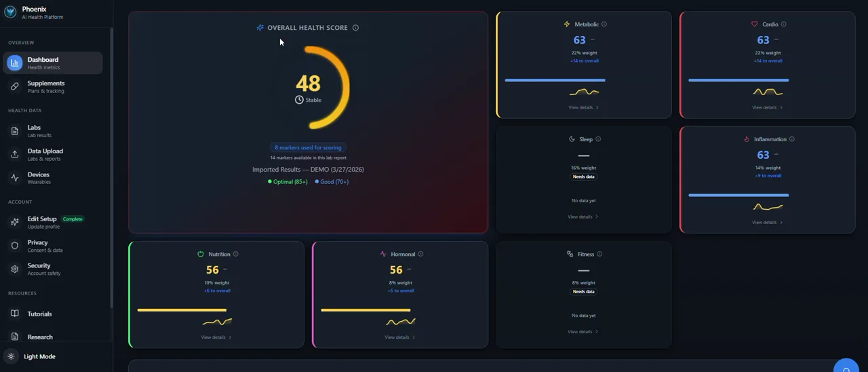Click Cardio info icon
868x372 pixels.
[x=784, y=24]
